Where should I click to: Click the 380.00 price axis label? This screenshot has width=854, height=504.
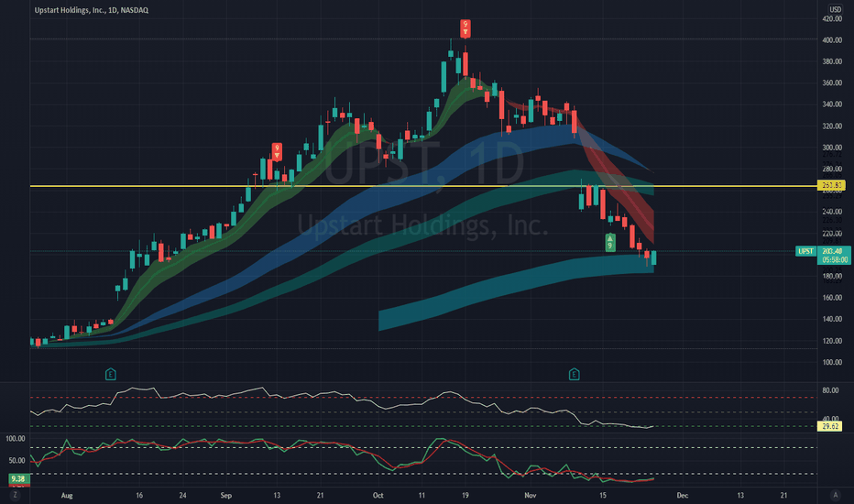832,61
